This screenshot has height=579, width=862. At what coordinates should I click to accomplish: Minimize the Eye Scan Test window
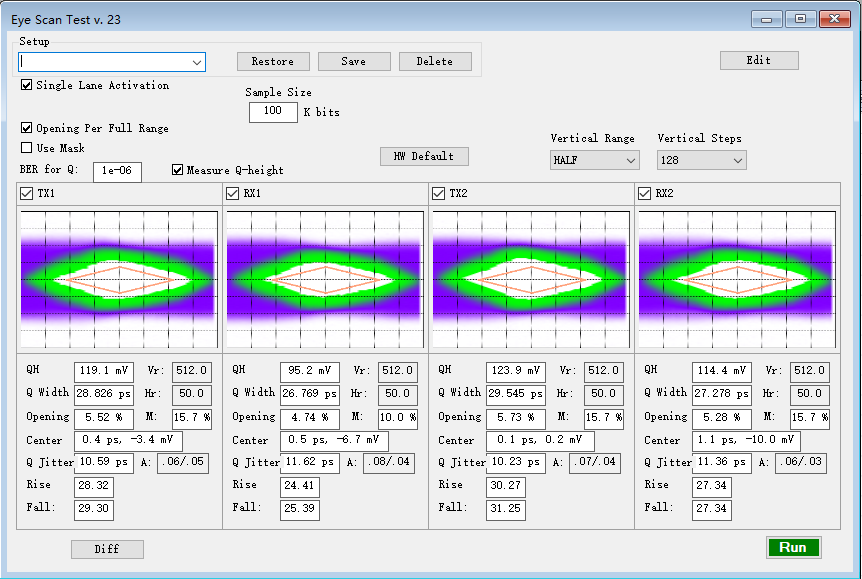click(767, 19)
